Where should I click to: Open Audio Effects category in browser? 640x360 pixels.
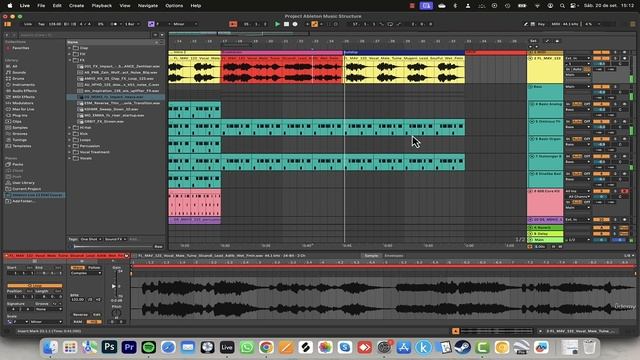pyautogui.click(x=24, y=91)
